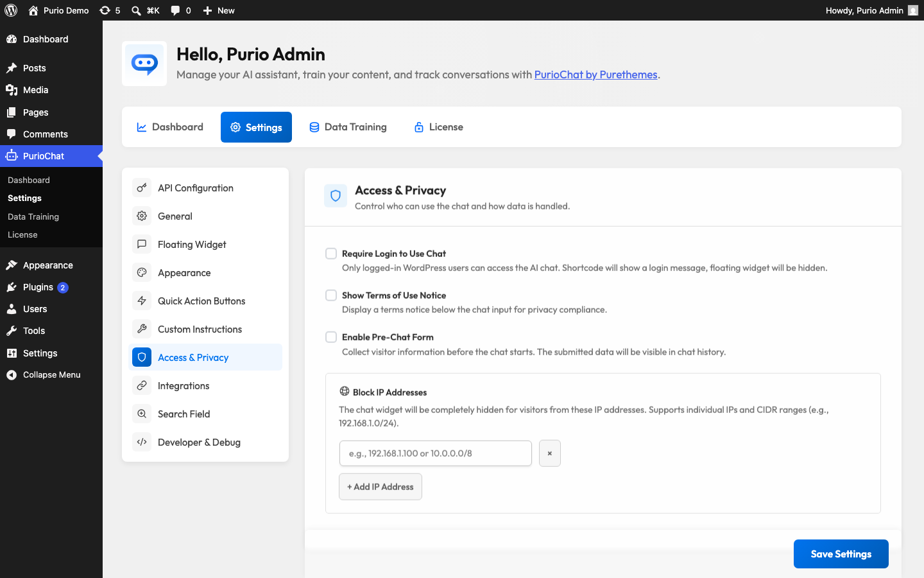This screenshot has height=578, width=924.
Task: Click the updates icon showing 5
Action: point(105,10)
